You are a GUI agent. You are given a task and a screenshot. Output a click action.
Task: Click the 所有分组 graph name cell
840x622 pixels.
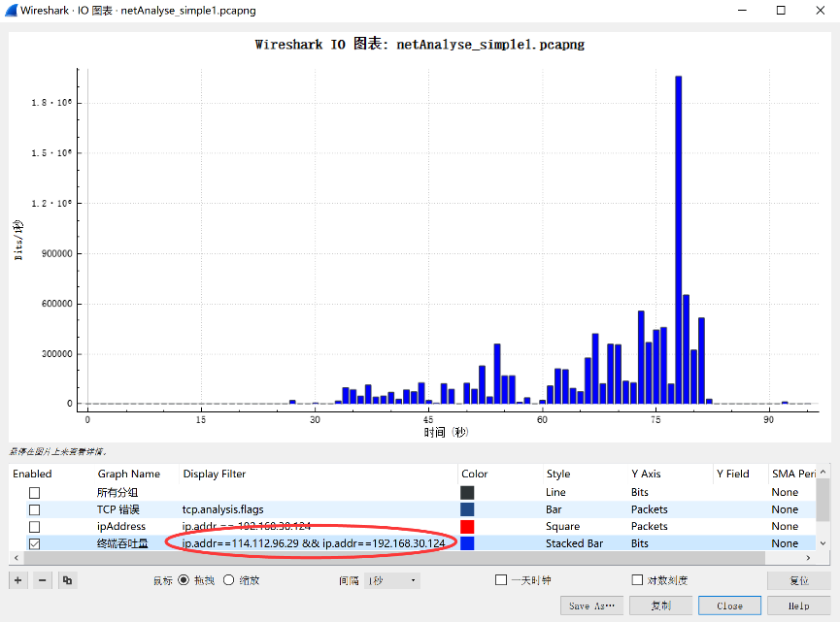point(118,493)
